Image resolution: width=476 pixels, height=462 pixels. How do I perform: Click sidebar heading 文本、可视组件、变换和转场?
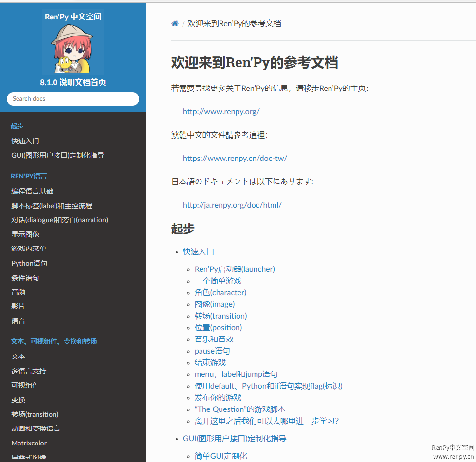tap(54, 341)
